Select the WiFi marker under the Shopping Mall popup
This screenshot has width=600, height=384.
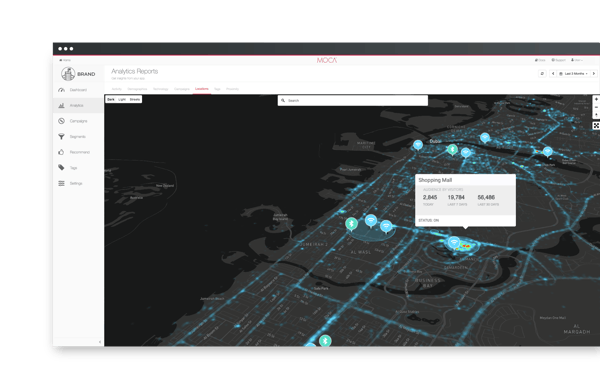coord(454,242)
